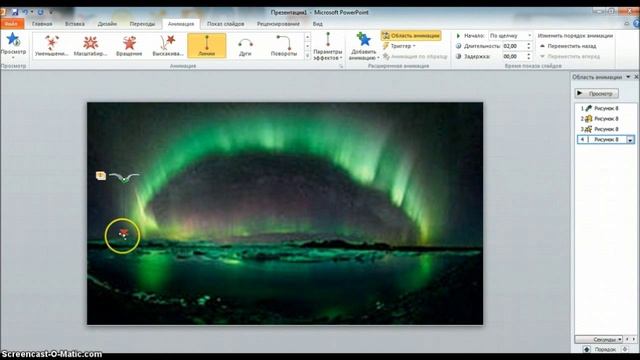Click Анимация по образцу painter

pos(415,56)
